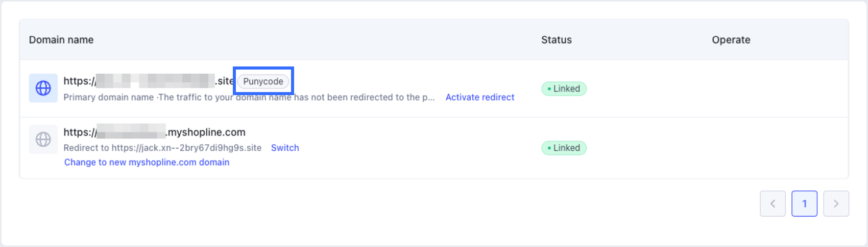This screenshot has width=868, height=247.
Task: Click the Operate column header
Action: tap(731, 40)
